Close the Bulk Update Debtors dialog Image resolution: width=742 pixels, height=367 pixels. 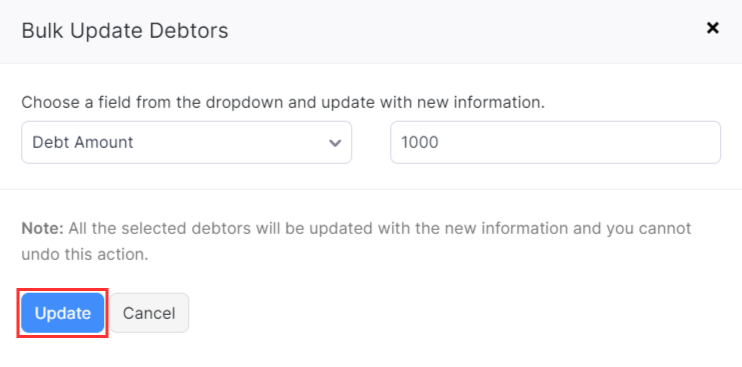(x=712, y=28)
